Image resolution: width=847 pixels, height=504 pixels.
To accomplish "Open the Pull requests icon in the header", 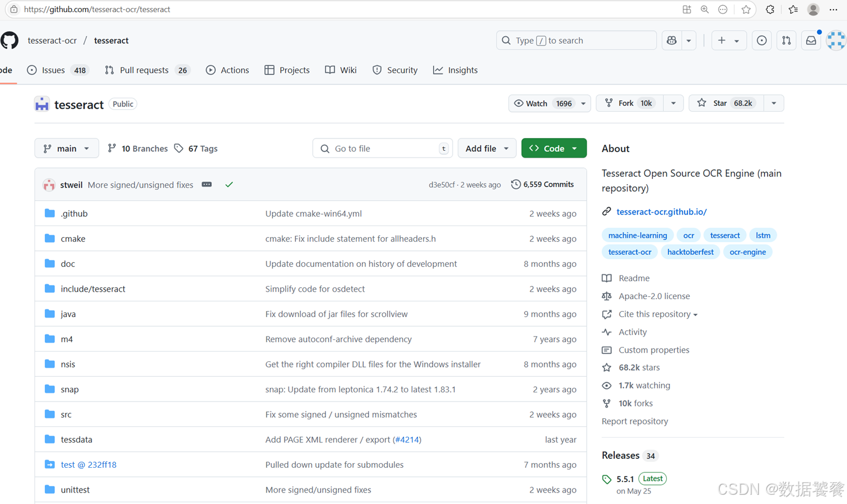I will 787,40.
